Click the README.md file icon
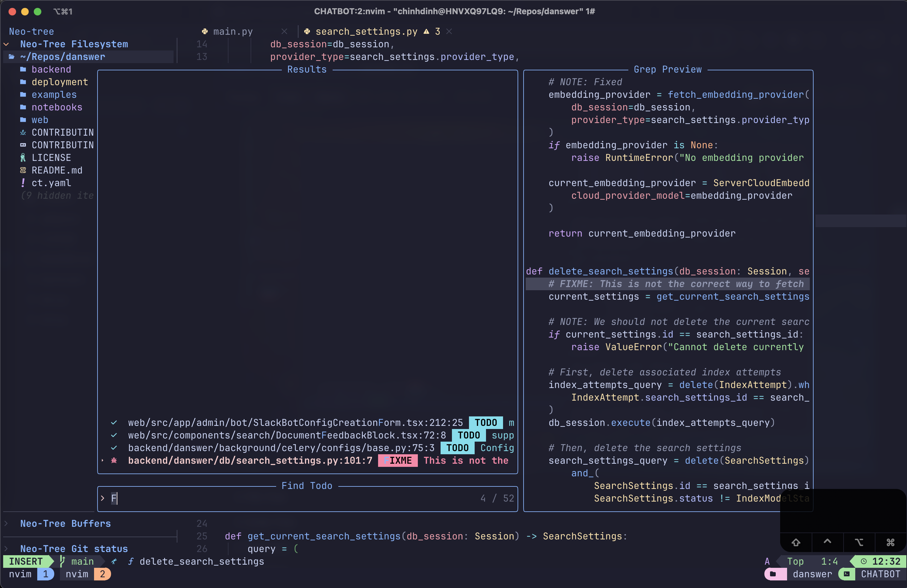The width and height of the screenshot is (907, 588). [23, 170]
